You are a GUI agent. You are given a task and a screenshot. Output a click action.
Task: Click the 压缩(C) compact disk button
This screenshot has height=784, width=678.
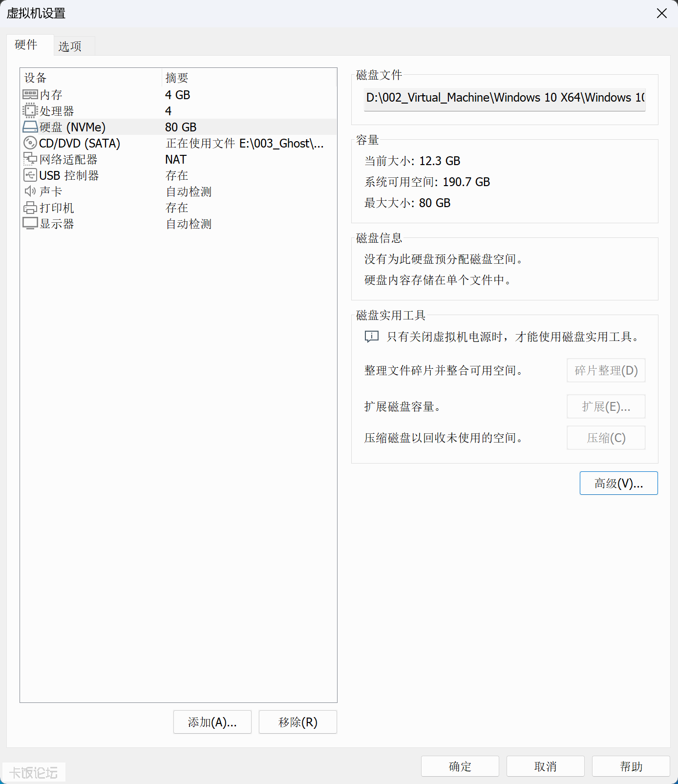coord(606,438)
